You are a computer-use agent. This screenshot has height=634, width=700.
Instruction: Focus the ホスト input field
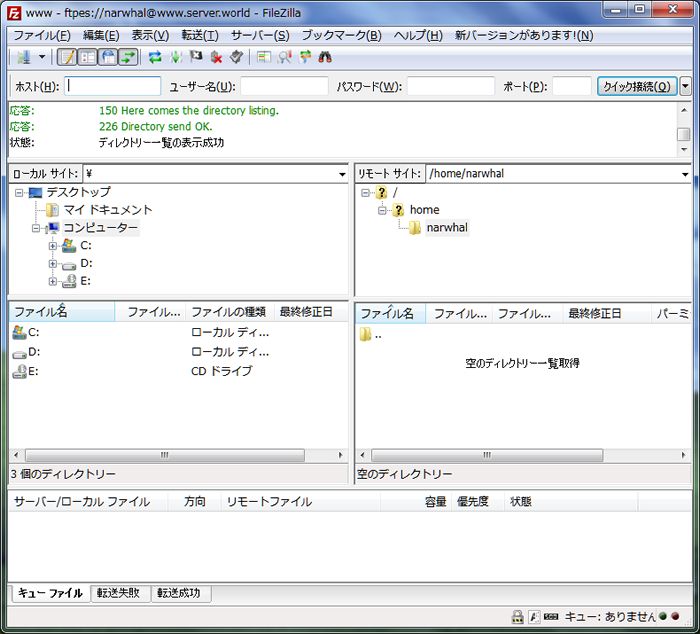(x=112, y=86)
